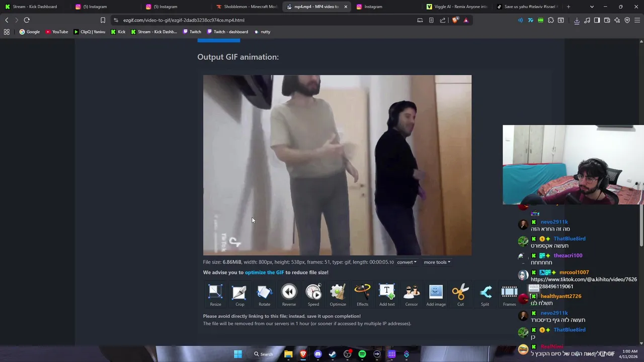This screenshot has height=362, width=644.
Task: Click the webcam overlay video
Action: [x=573, y=165]
